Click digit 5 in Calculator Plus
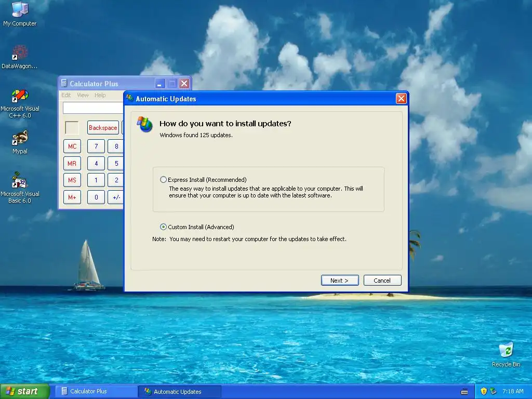This screenshot has height=399, width=532. (116, 163)
